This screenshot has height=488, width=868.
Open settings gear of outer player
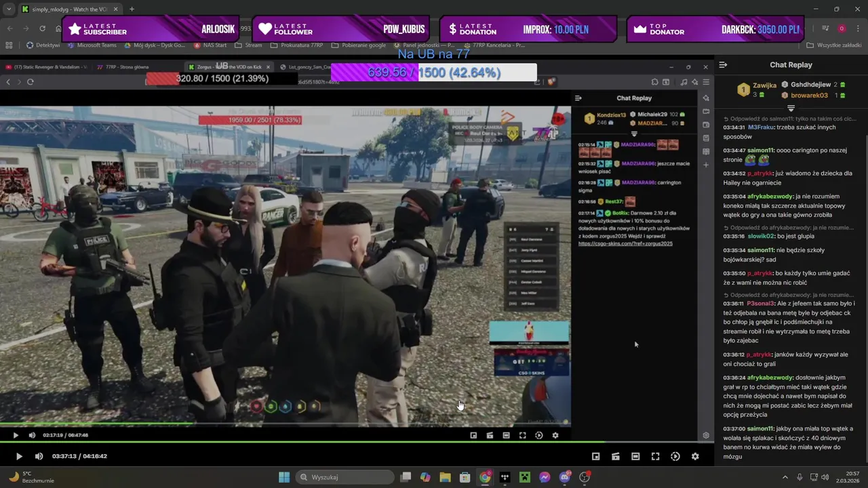(695, 456)
